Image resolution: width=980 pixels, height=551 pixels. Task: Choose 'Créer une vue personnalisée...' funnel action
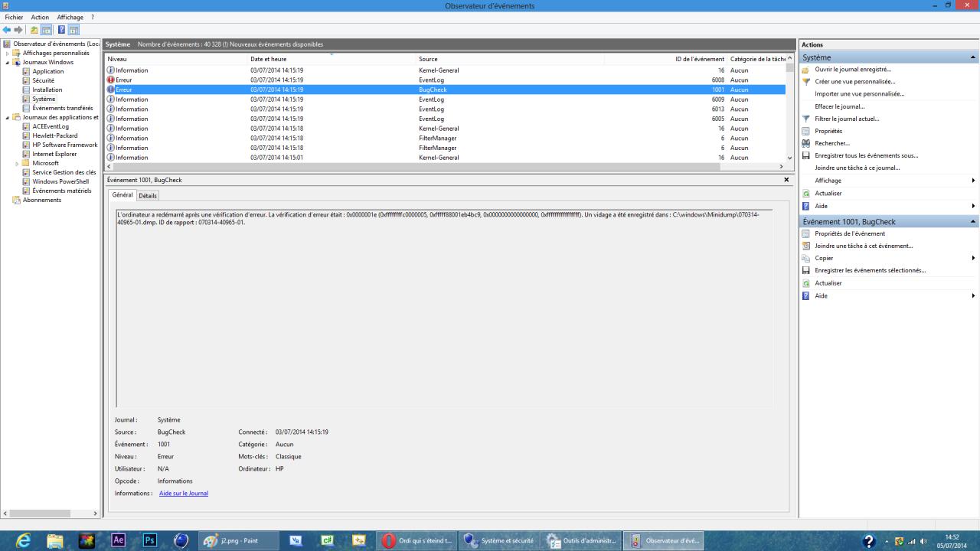click(x=854, y=81)
